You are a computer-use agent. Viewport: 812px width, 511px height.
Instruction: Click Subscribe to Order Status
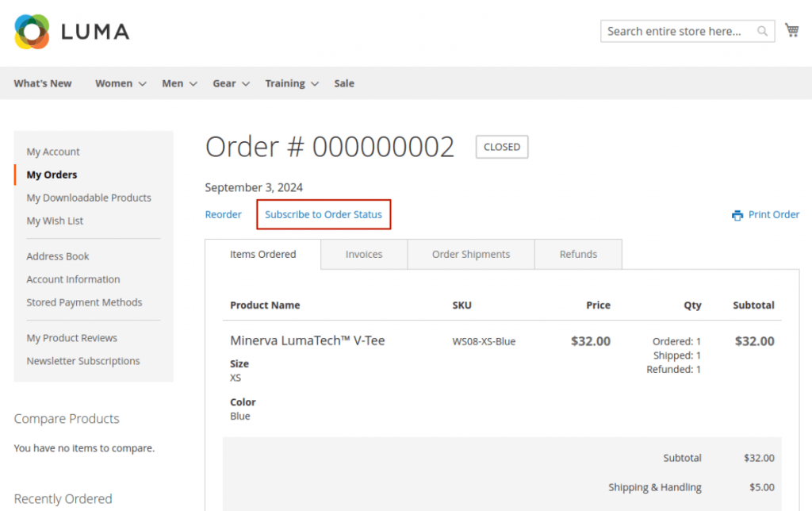point(324,214)
